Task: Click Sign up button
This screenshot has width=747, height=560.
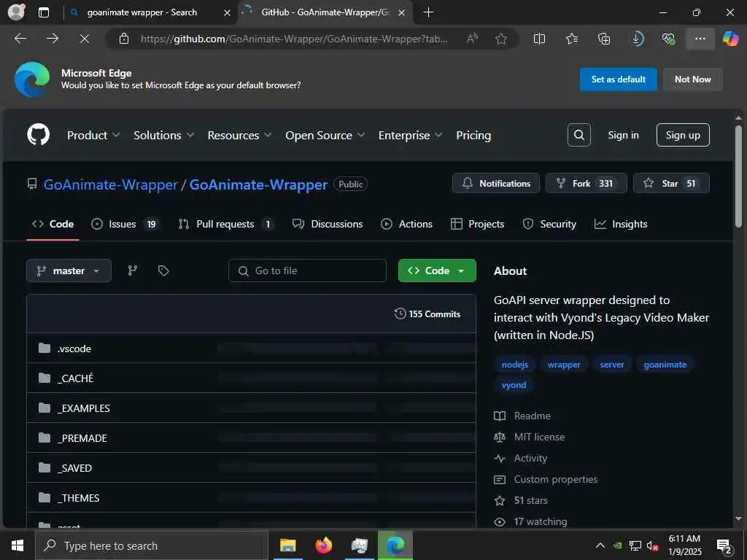Action: click(682, 135)
